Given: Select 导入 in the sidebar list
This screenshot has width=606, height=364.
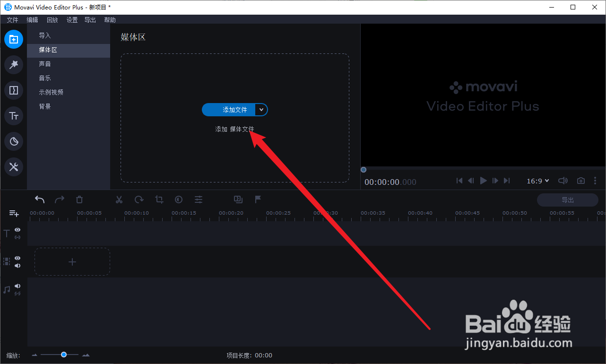Looking at the screenshot, I should click(x=69, y=35).
